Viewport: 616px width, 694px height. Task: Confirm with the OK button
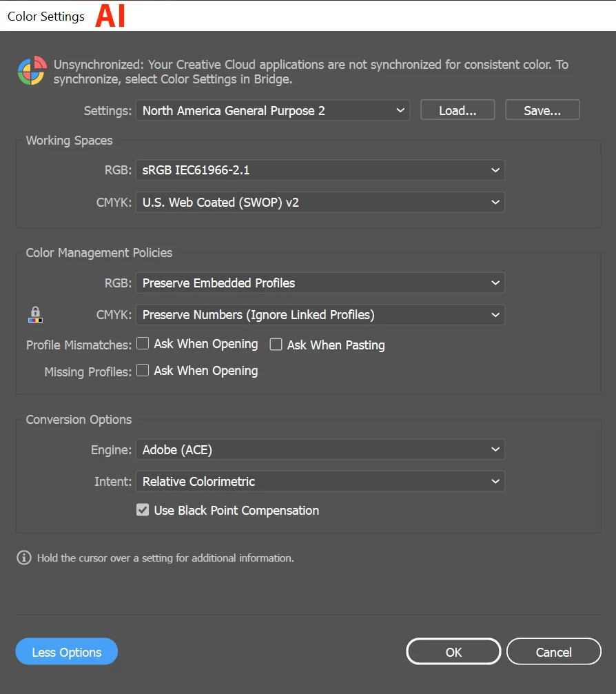click(x=453, y=651)
